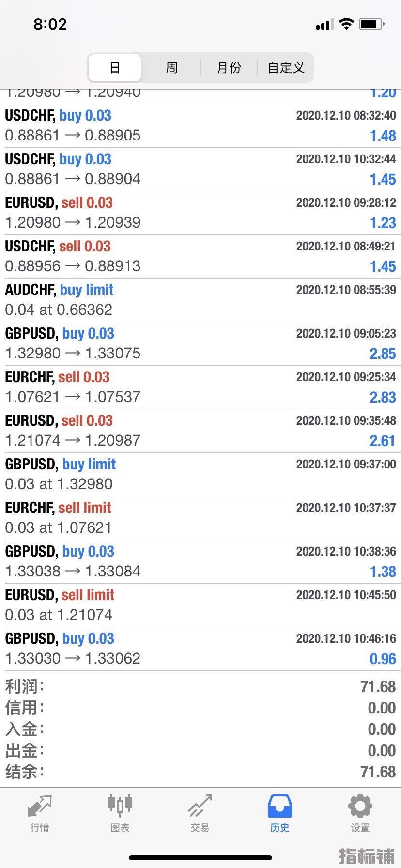The height and width of the screenshot is (868, 401).
Task: Select the EURUSD sell limit at 1.21074
Action: point(200,605)
